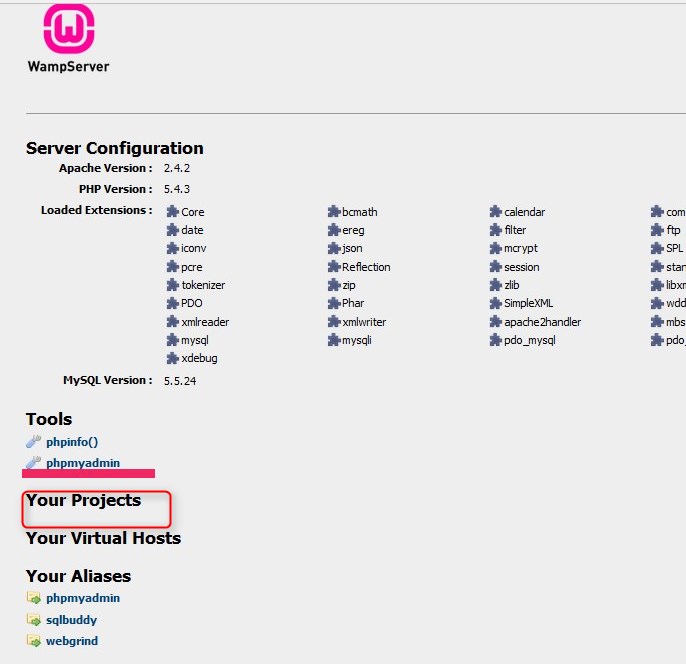Click the Your Aliases heading
Screen dimensions: 686x664
78,576
